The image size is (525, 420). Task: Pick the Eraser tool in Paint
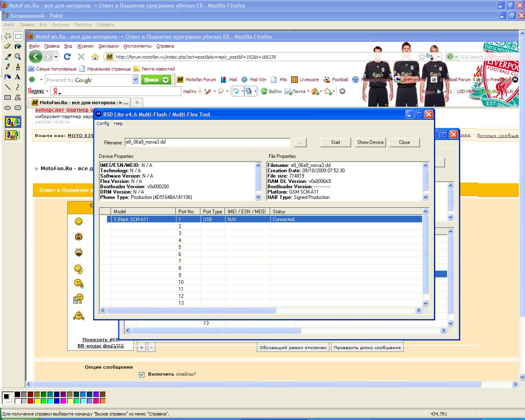8,46
